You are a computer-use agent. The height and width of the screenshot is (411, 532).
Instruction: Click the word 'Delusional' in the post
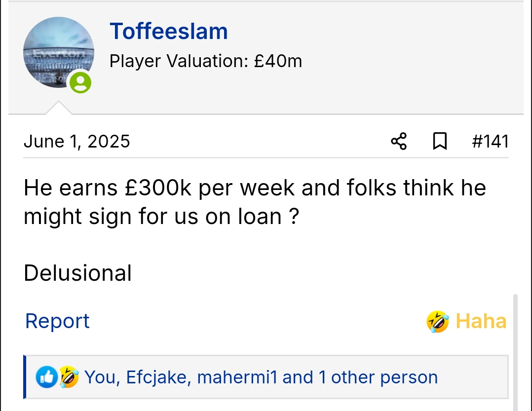[x=78, y=273]
